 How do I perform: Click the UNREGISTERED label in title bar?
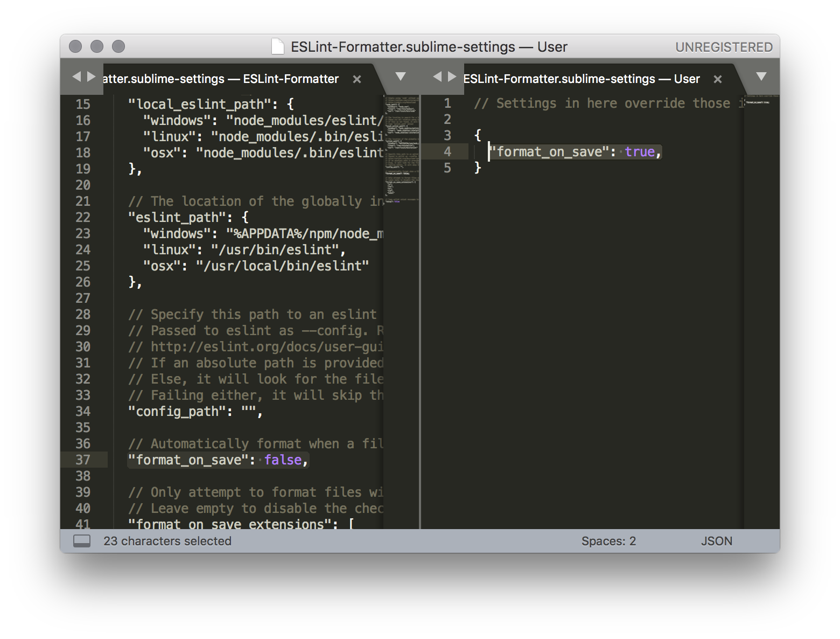(724, 47)
